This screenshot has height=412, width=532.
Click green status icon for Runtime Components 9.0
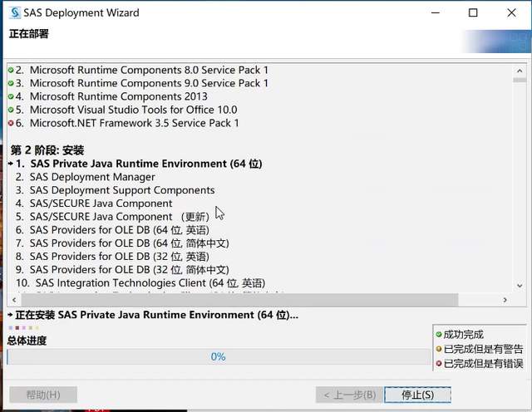pyautogui.click(x=11, y=83)
